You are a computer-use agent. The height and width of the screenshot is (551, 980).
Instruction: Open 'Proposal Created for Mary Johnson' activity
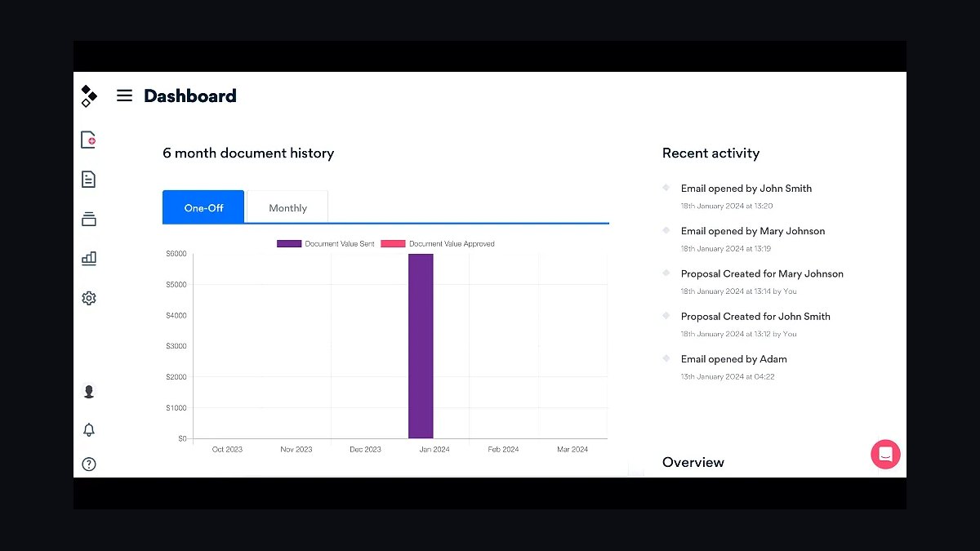762,273
